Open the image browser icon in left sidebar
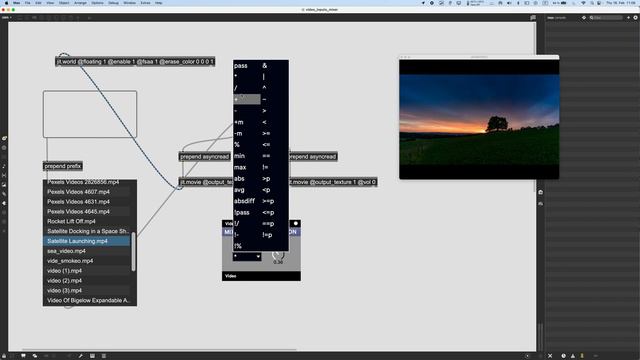Screen dimensions: 640x360 (x=4, y=184)
